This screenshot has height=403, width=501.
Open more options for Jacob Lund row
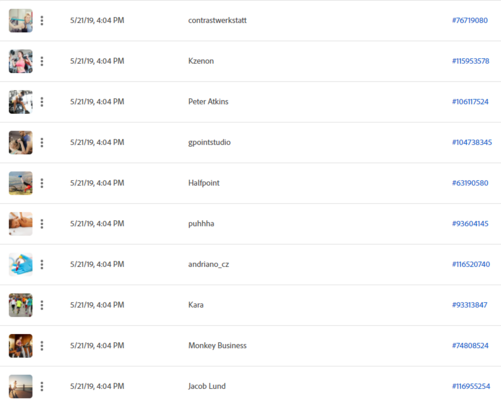pos(42,386)
